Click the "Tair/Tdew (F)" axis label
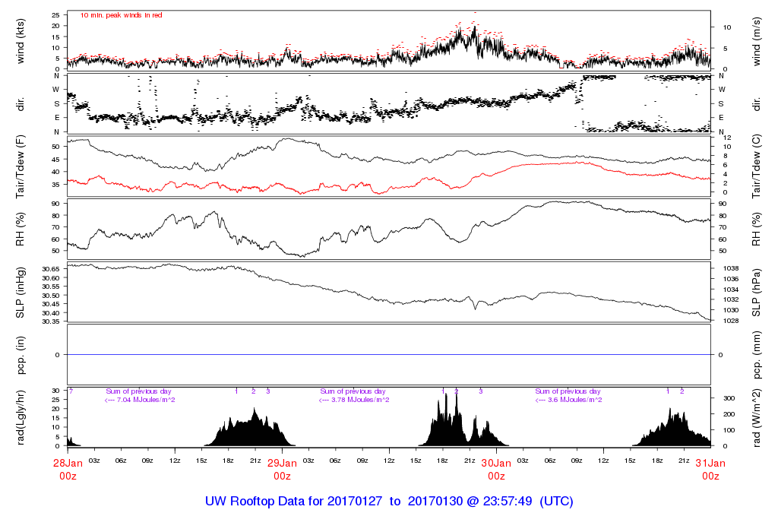Viewport: 778px width, 532px height. [x=21, y=166]
